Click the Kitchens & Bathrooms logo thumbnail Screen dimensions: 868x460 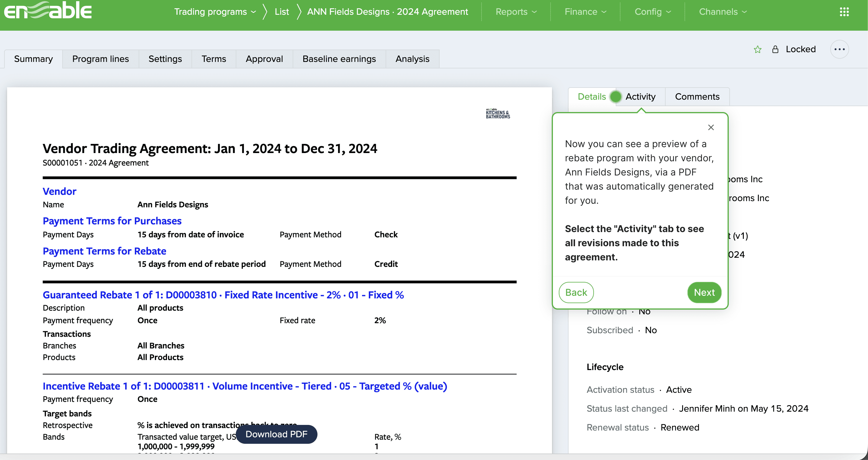[498, 114]
